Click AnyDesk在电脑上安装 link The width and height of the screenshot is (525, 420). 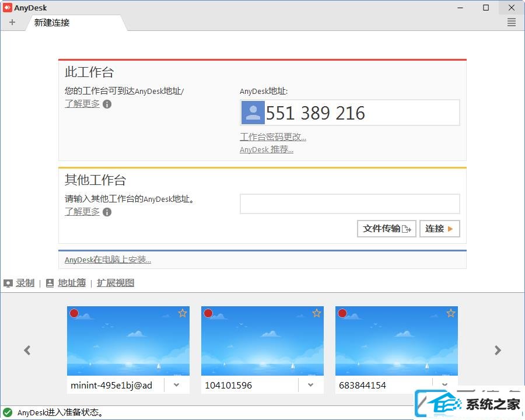pyautogui.click(x=108, y=260)
